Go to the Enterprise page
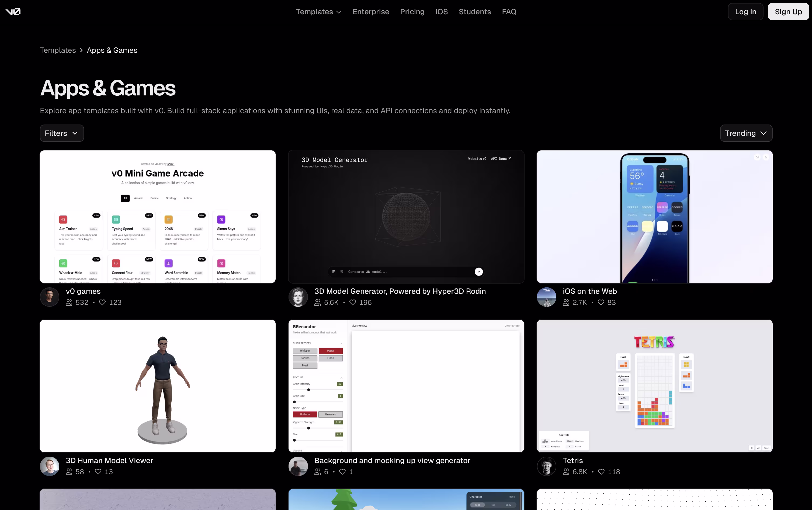Screen dimensions: 812x510 click(371, 12)
